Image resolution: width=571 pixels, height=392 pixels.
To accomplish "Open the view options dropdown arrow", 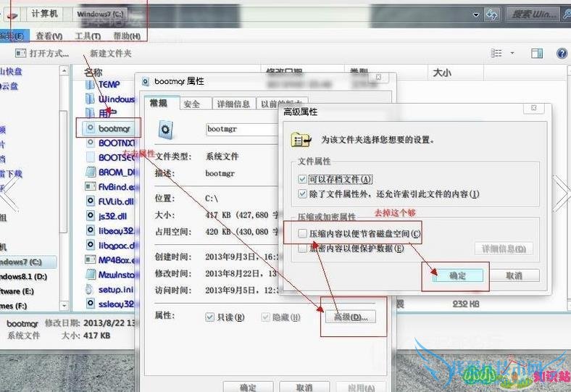I will tap(512, 53).
